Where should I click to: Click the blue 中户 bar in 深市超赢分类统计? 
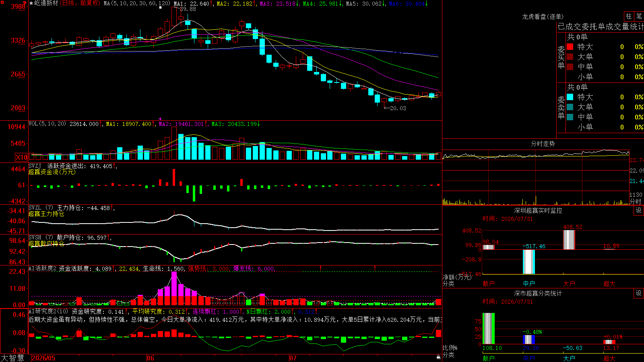click(529, 339)
